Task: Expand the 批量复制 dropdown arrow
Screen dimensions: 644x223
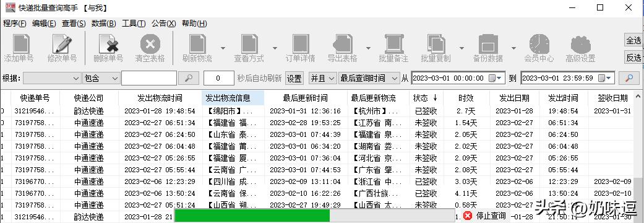Action: pyautogui.click(x=462, y=48)
